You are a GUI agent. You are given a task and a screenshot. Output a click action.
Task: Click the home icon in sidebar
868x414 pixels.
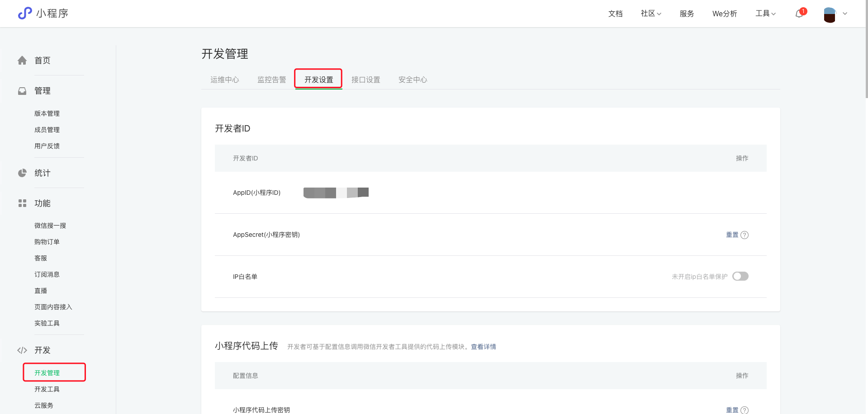point(22,61)
